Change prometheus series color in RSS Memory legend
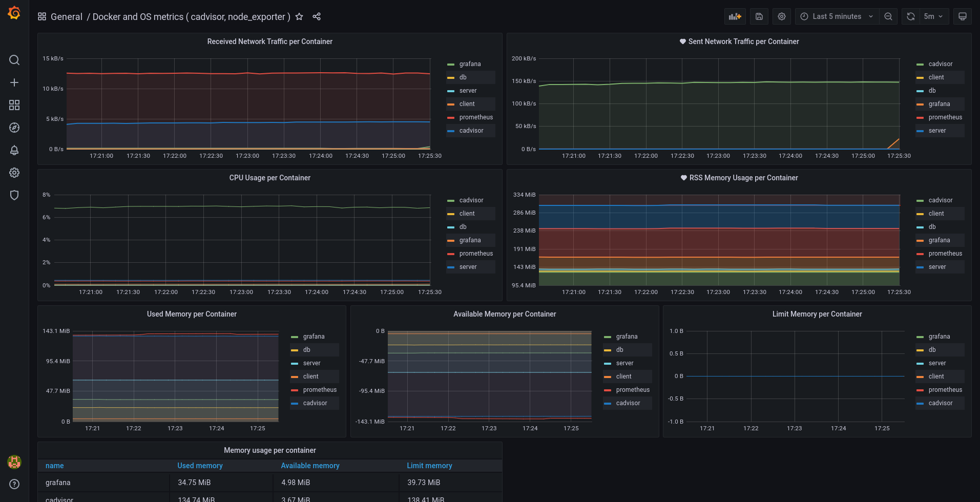980x502 pixels. click(x=920, y=254)
